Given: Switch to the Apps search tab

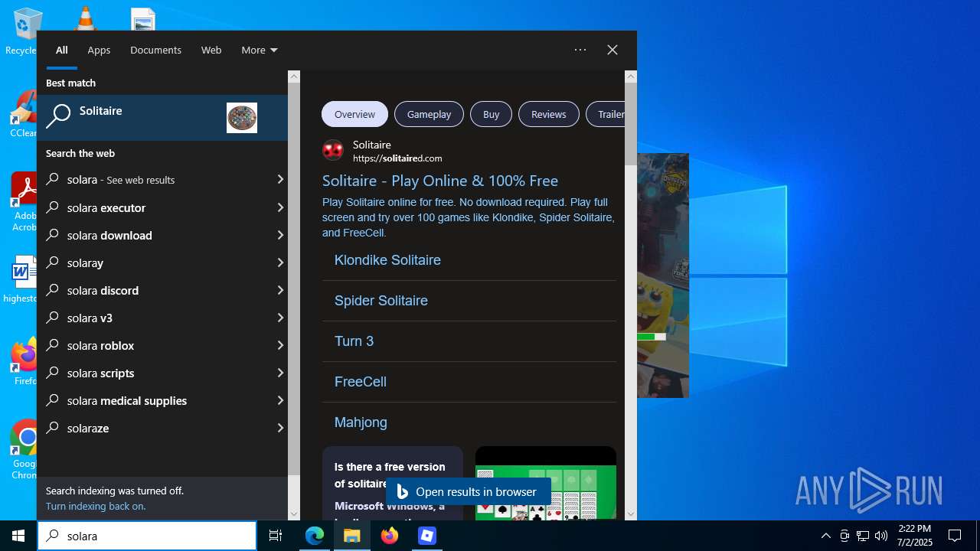Looking at the screenshot, I should point(99,50).
